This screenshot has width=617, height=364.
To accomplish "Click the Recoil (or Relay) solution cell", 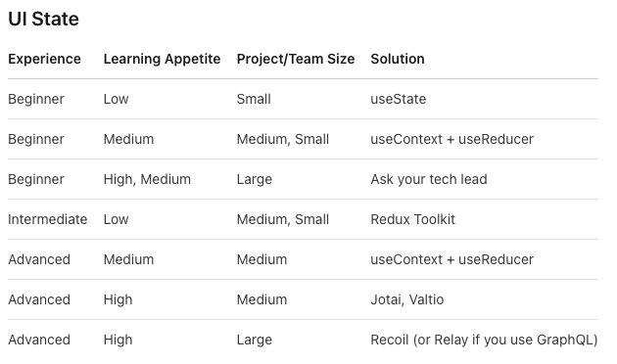I will pos(484,340).
